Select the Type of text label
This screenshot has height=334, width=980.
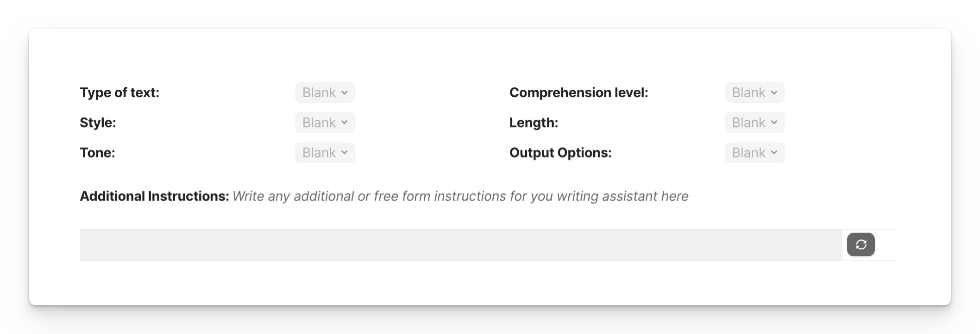point(119,93)
